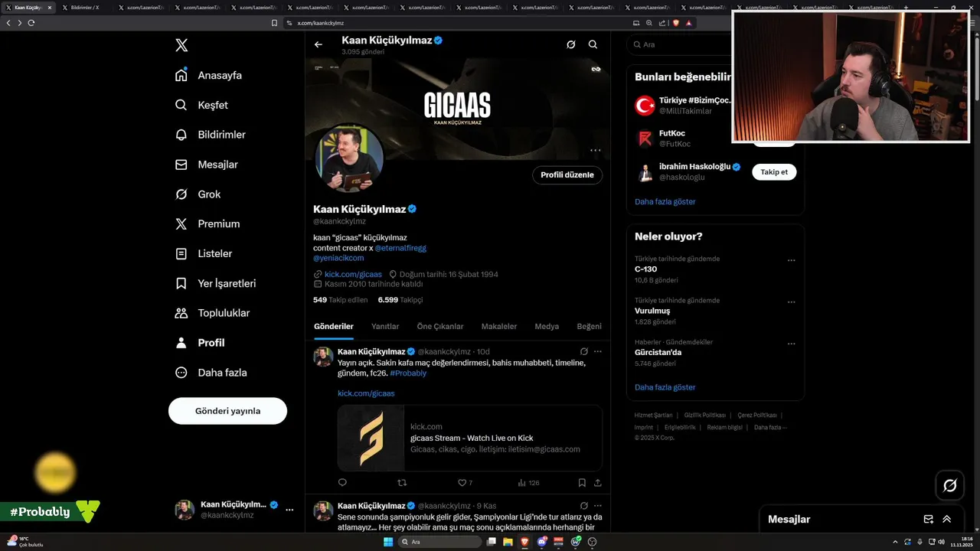Open the account switcher three-dot menu

pos(289,510)
